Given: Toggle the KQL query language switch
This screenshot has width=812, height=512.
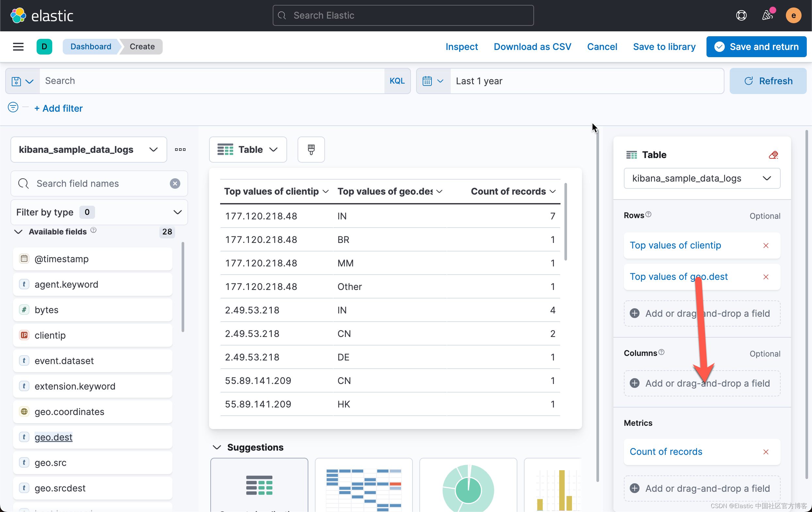Looking at the screenshot, I should tap(397, 81).
